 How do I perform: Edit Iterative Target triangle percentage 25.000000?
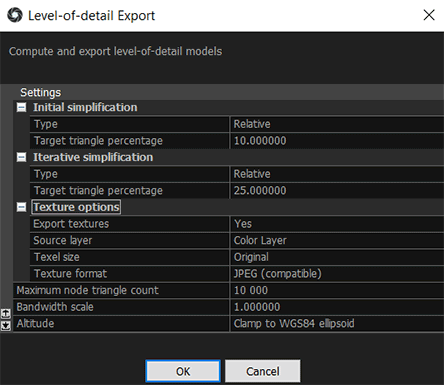[337, 191]
